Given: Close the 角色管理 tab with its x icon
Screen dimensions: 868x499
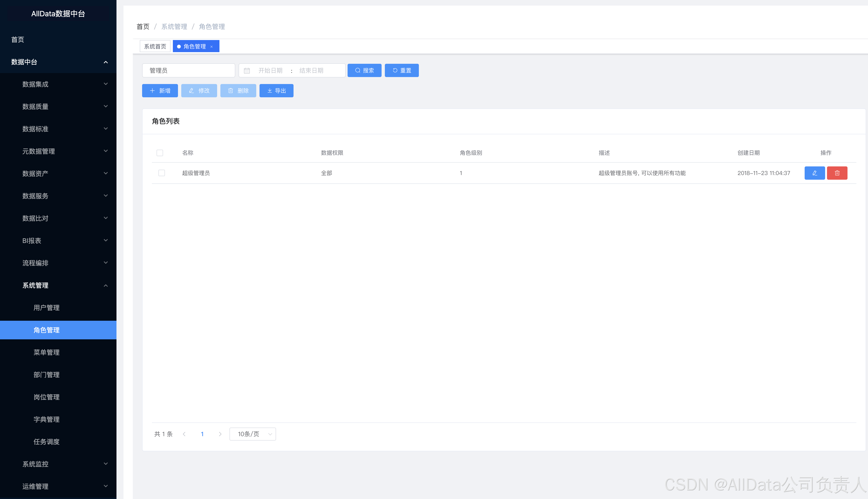Looking at the screenshot, I should tap(212, 47).
